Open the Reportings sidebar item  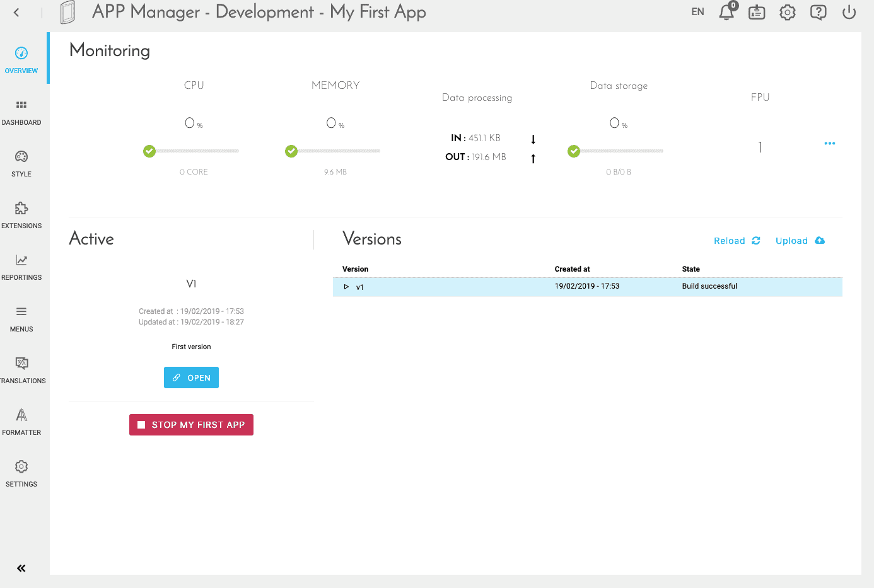21,267
